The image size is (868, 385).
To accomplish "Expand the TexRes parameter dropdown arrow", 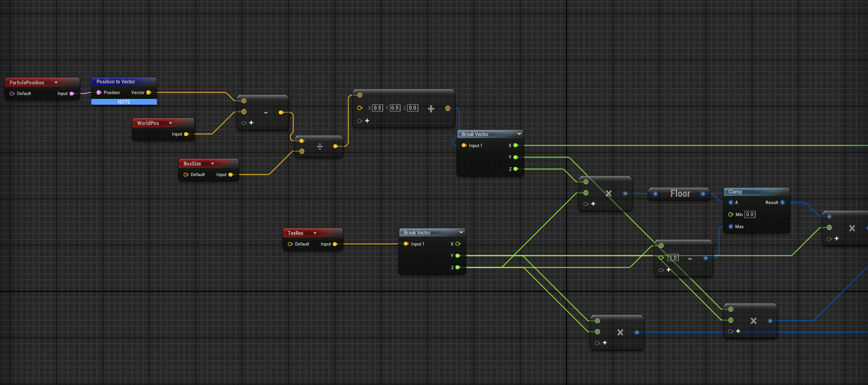I will (x=315, y=233).
